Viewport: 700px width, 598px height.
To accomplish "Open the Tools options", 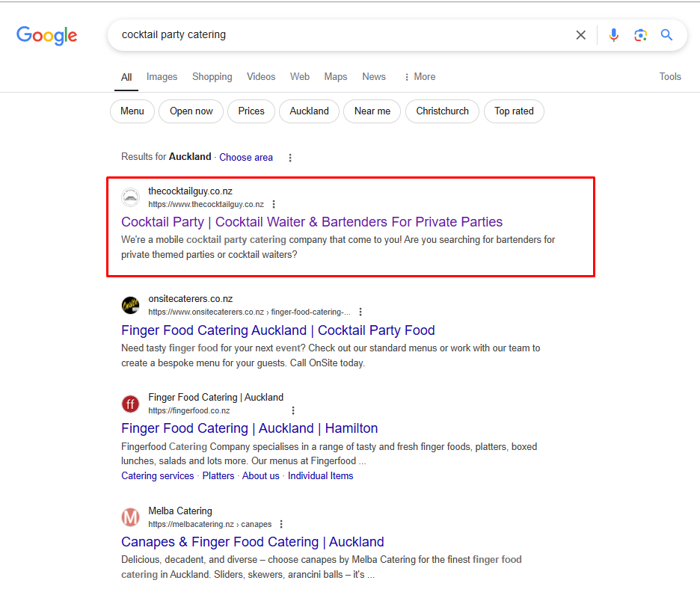I will click(670, 77).
